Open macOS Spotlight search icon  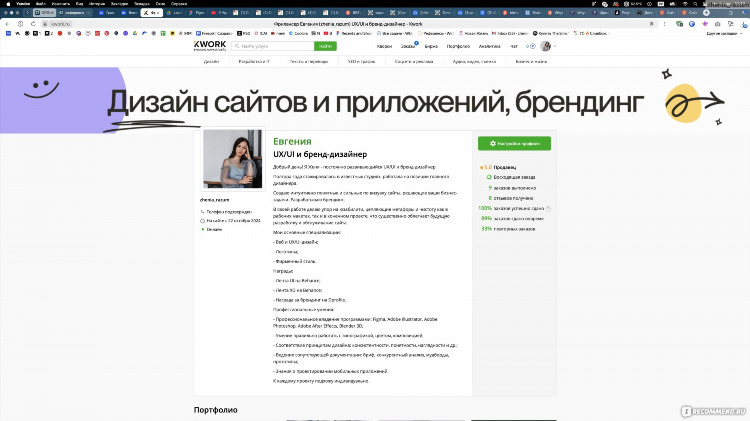(695, 3)
